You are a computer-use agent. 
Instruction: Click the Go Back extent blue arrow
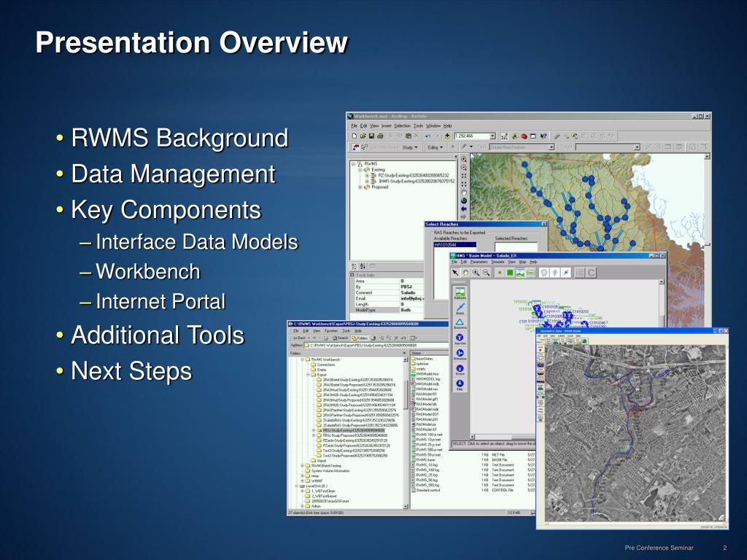pos(463,209)
